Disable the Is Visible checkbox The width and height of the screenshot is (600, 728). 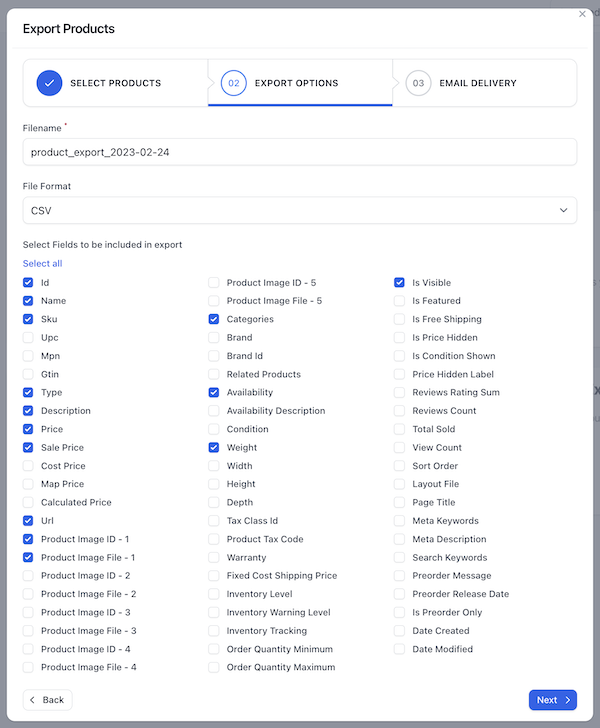pyautogui.click(x=399, y=282)
